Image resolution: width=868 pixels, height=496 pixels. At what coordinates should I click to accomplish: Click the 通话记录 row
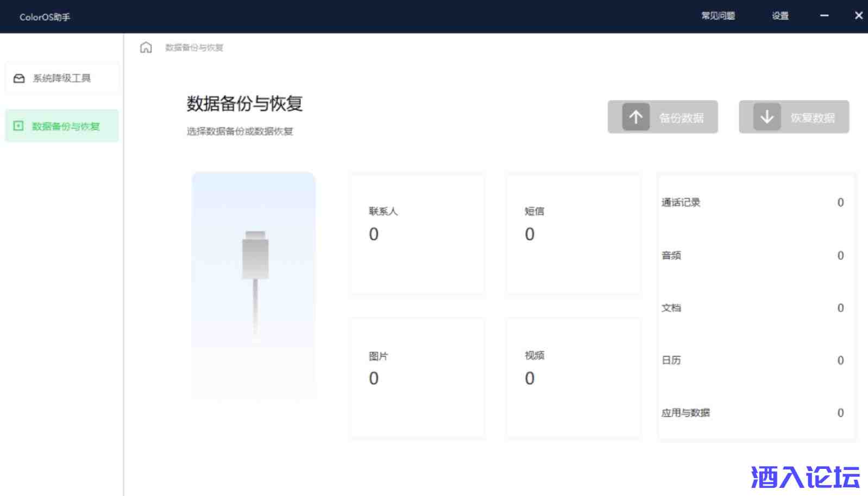(x=752, y=202)
